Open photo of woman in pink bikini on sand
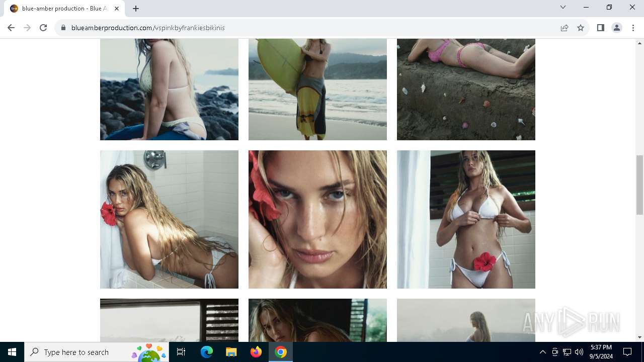The width and height of the screenshot is (644, 362). click(x=466, y=89)
